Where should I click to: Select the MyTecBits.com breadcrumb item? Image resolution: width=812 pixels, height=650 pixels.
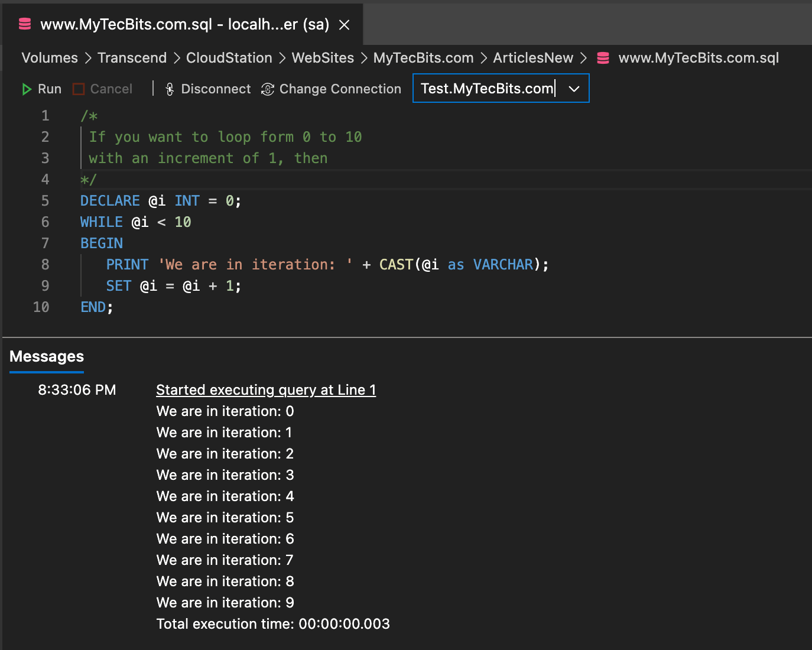pos(423,57)
